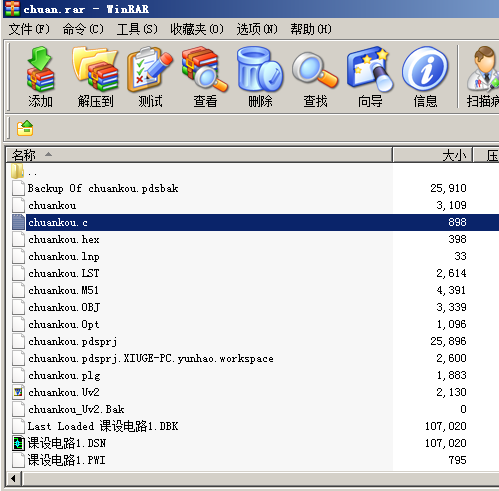
Task: Click the 课设电路1.PWI file icon
Action: click(x=18, y=460)
